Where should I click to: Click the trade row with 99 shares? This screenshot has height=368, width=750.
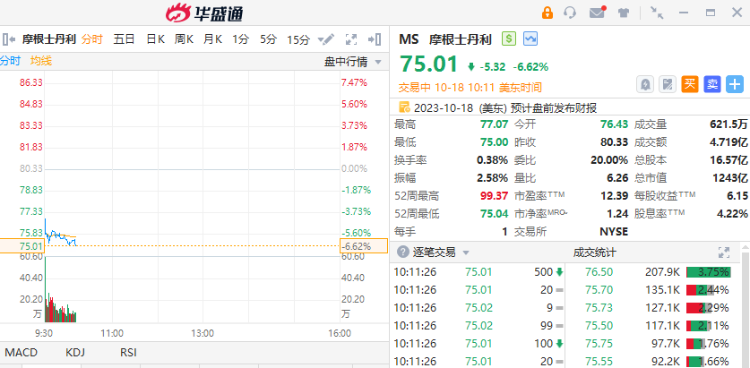pos(478,325)
